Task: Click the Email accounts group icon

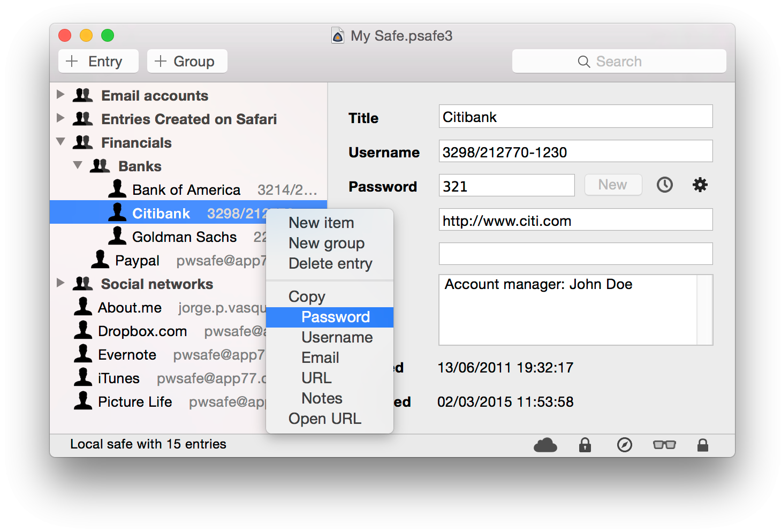Action: [x=83, y=95]
